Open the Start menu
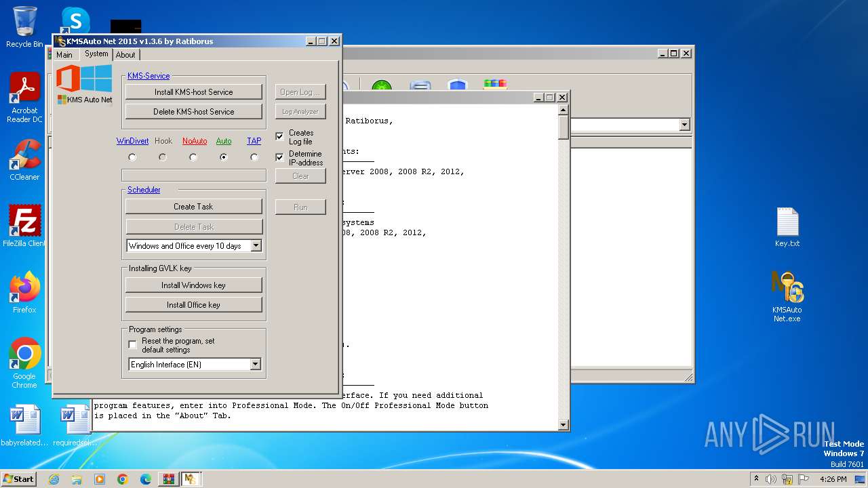Screen dimensions: 868x488 (x=18, y=479)
